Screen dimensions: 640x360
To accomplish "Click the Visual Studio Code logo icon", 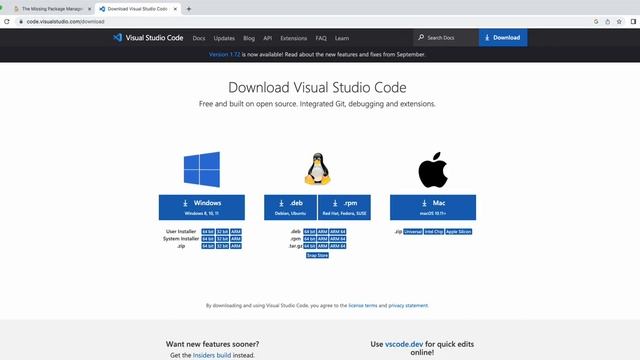I will point(118,38).
